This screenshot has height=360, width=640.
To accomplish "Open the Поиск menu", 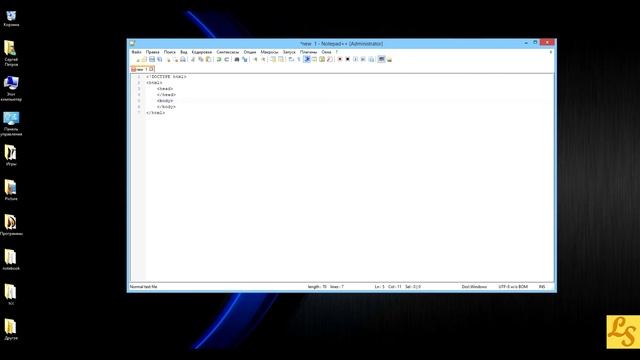I will point(170,52).
